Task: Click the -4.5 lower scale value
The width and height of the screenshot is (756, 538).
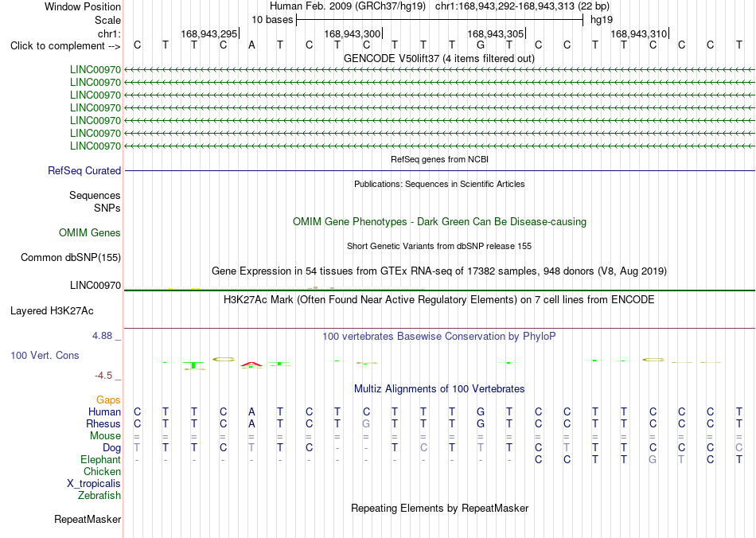Action: (103, 375)
